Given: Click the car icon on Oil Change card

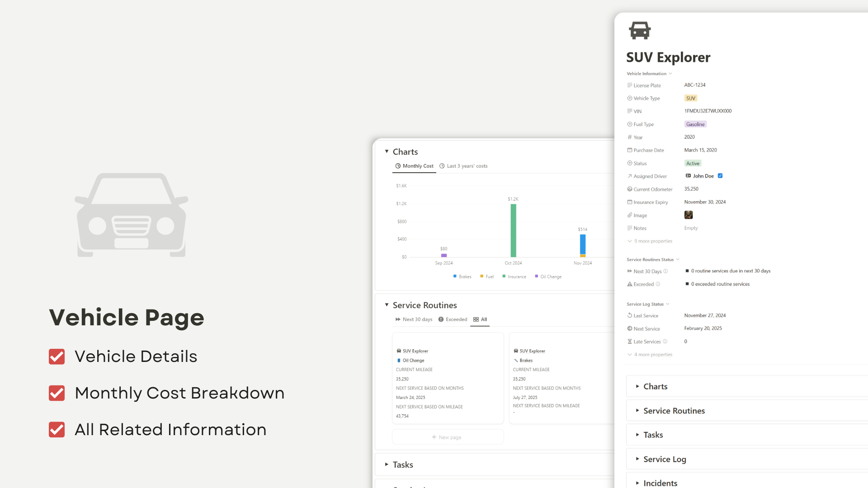Looking at the screenshot, I should [399, 351].
